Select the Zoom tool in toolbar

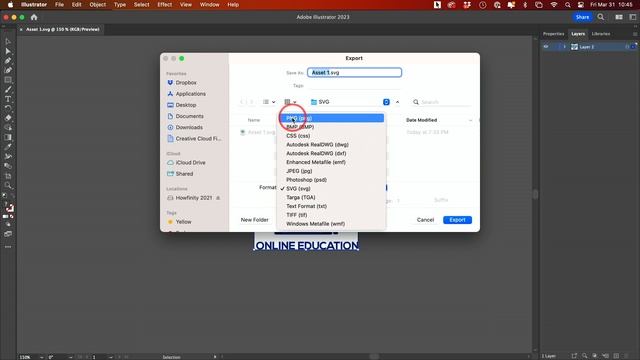(x=8, y=186)
